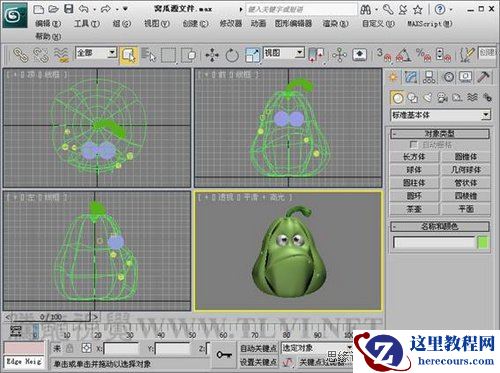
Task: Open the help icon dropdown arrow
Action: point(451,9)
